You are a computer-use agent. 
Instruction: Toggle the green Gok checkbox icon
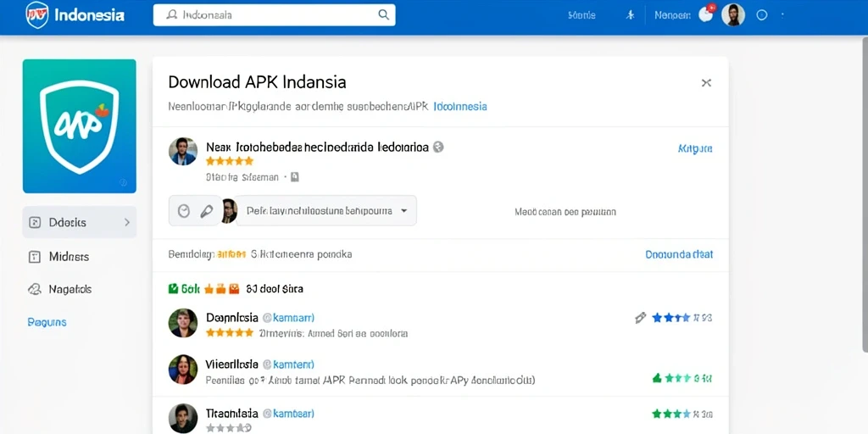tap(173, 288)
